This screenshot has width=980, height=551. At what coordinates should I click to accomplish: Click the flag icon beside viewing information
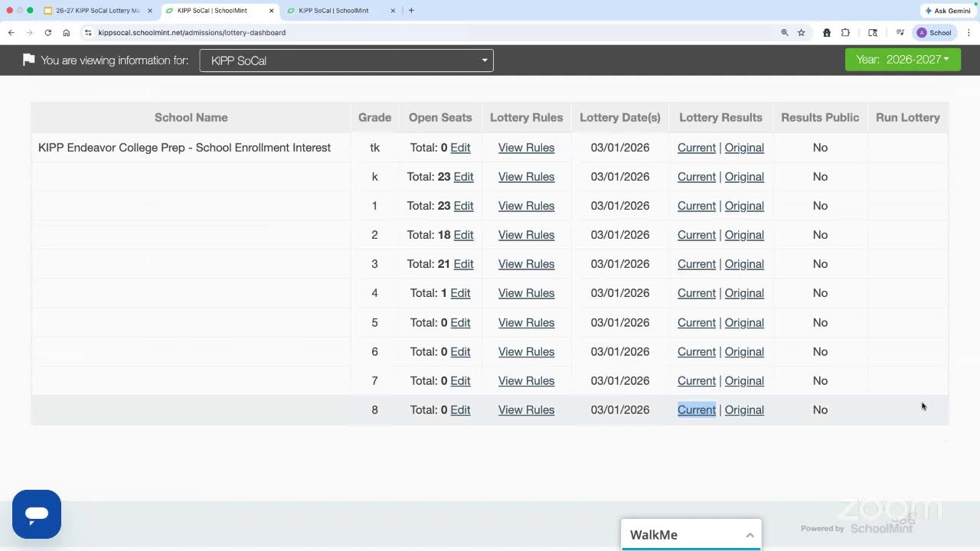coord(29,60)
